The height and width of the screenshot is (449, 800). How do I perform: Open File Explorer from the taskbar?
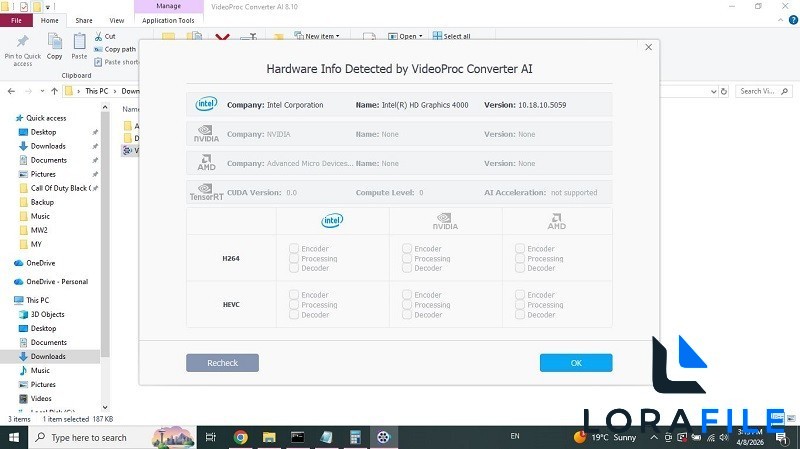click(269, 437)
